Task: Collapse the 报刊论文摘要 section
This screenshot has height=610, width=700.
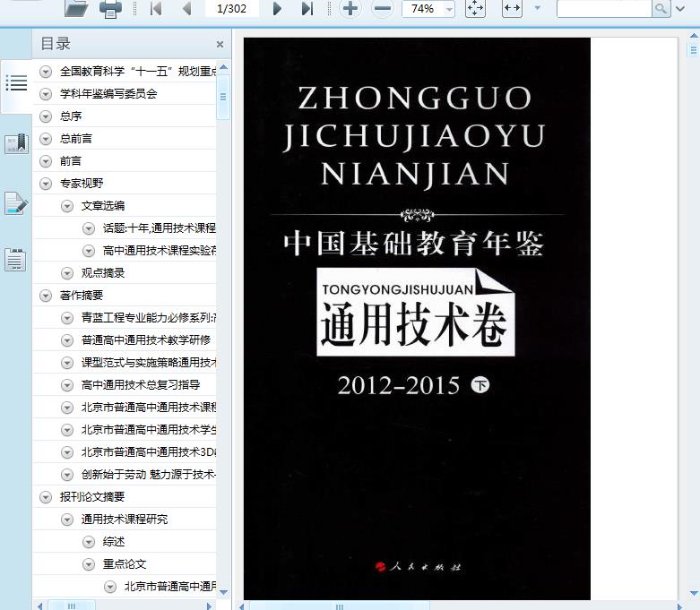Action: click(x=46, y=497)
